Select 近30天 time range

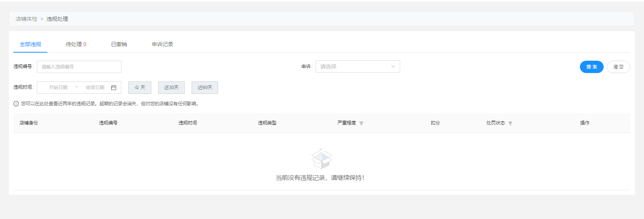click(x=171, y=88)
